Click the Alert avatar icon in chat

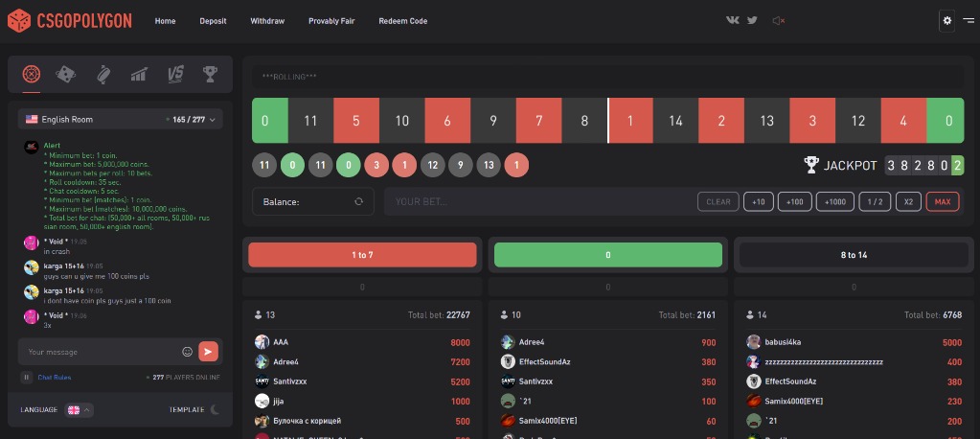coord(32,147)
